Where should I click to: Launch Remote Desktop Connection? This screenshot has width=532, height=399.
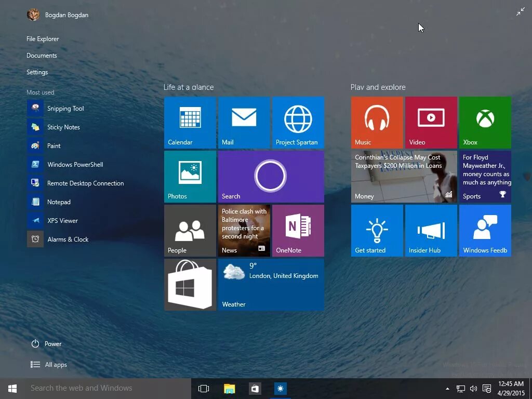tap(76, 183)
